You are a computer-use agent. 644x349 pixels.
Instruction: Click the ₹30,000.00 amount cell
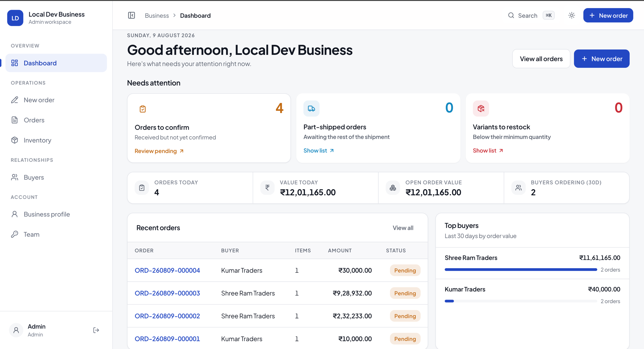coord(355,270)
